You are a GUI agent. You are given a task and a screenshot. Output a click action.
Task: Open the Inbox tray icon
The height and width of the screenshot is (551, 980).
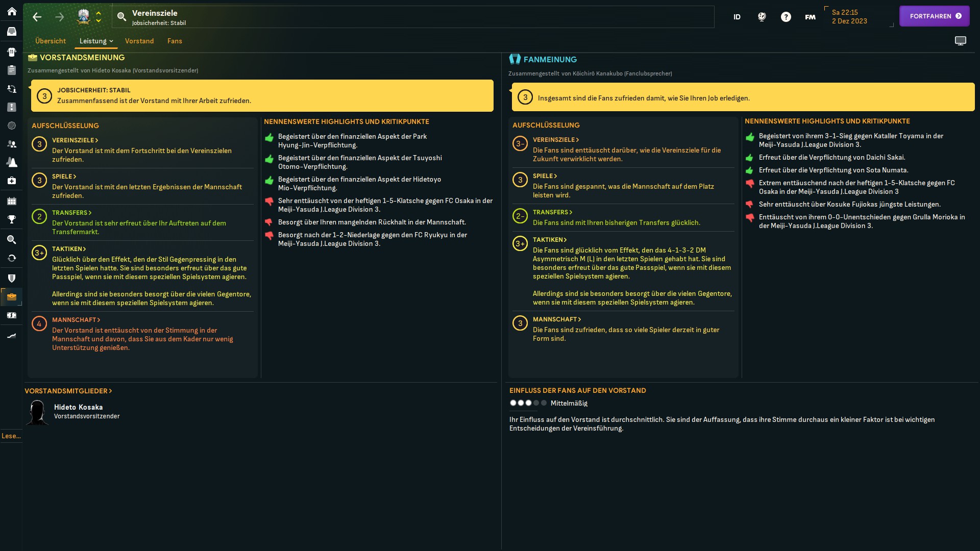coord(11,32)
